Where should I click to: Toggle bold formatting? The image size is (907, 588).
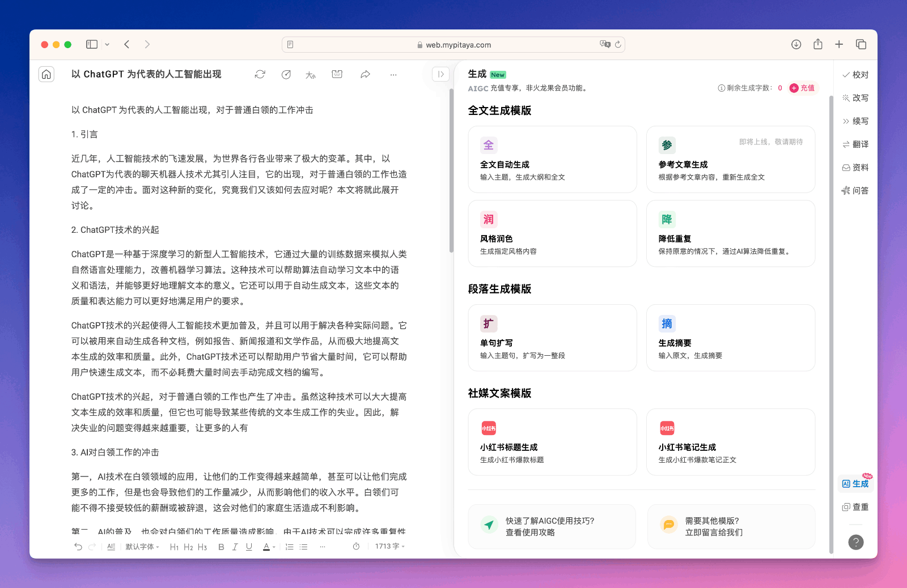221,547
